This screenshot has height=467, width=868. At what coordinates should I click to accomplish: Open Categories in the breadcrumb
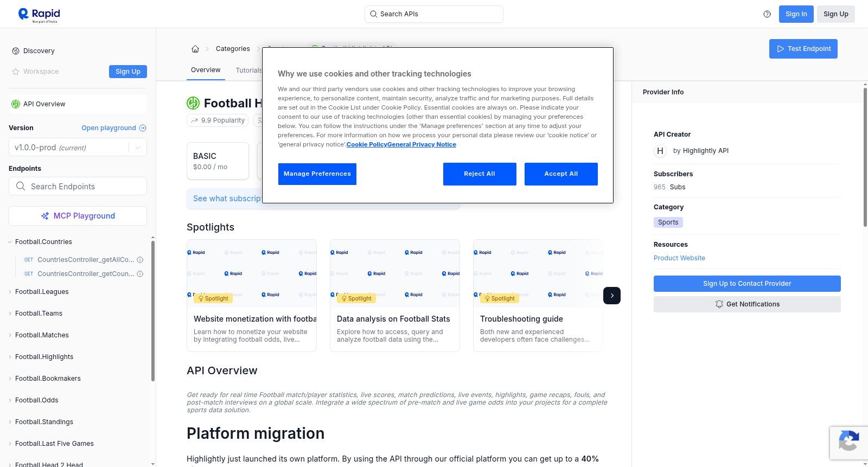coord(233,49)
